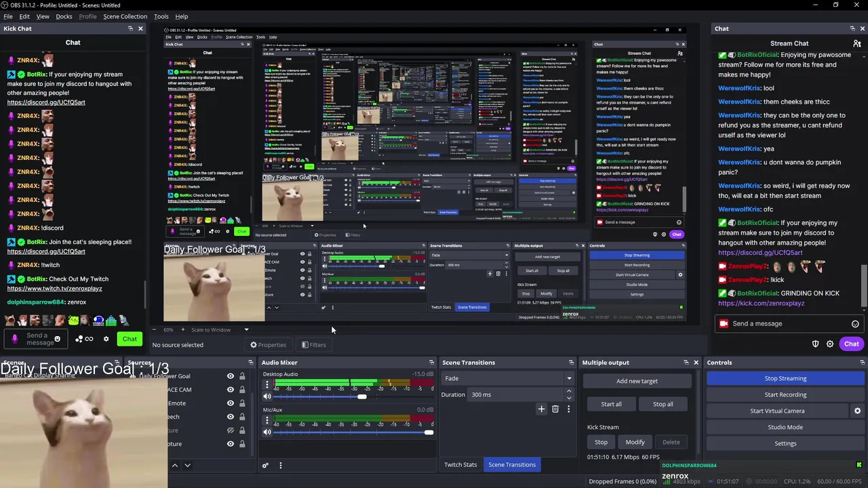
Task: Click Desktop Audio volume slider handle
Action: click(361, 396)
